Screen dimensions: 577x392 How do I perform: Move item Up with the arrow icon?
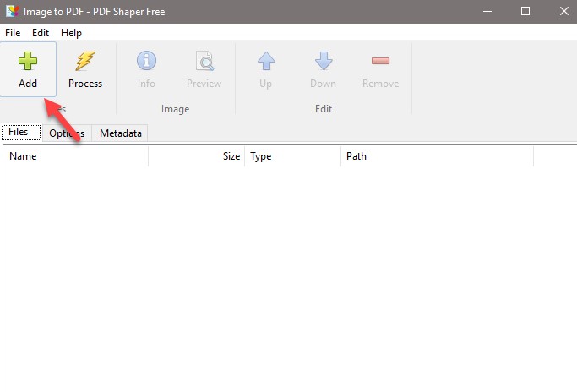pyautogui.click(x=266, y=62)
